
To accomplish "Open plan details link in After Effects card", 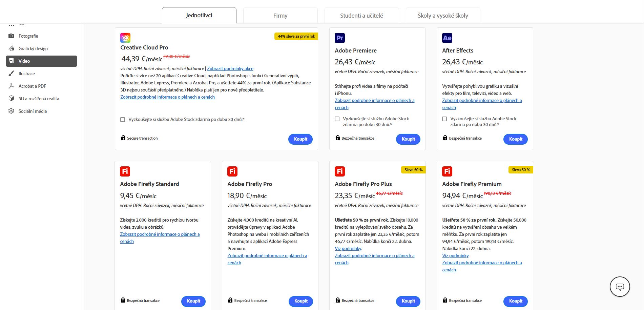I will [482, 104].
